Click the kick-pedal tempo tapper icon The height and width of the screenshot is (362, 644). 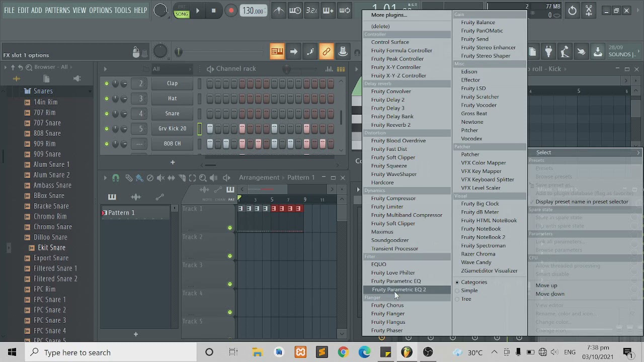tap(565, 52)
